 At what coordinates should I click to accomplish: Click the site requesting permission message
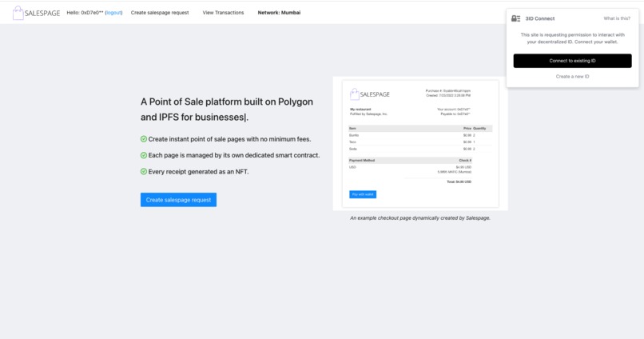click(x=572, y=38)
